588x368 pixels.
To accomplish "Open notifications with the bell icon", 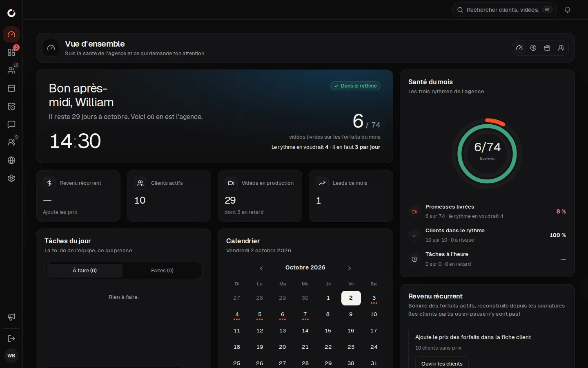I will (x=568, y=10).
